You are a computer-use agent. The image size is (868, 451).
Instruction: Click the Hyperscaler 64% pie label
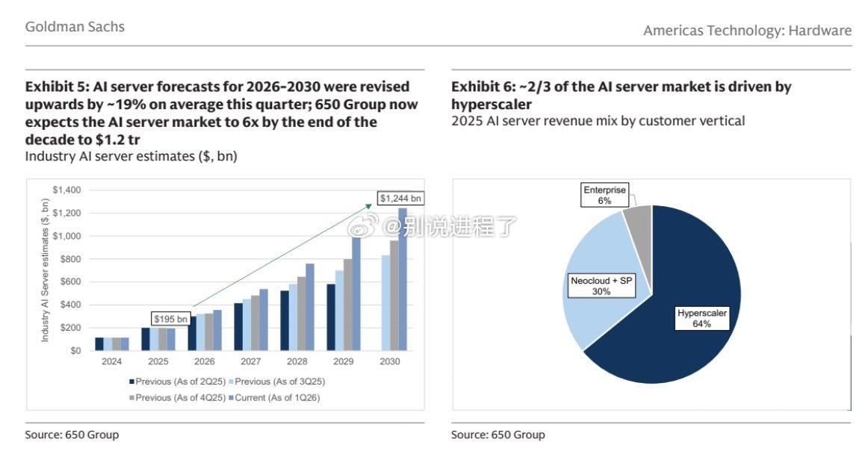(702, 318)
